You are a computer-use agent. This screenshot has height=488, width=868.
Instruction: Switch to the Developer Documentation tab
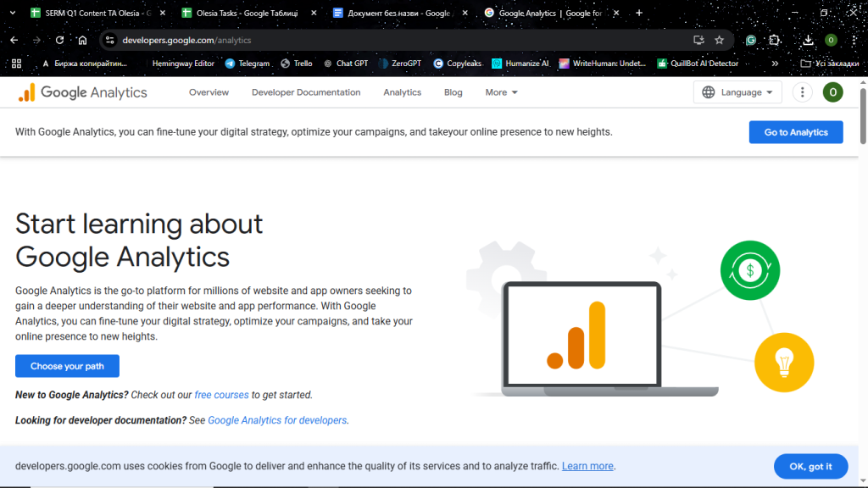click(x=305, y=91)
